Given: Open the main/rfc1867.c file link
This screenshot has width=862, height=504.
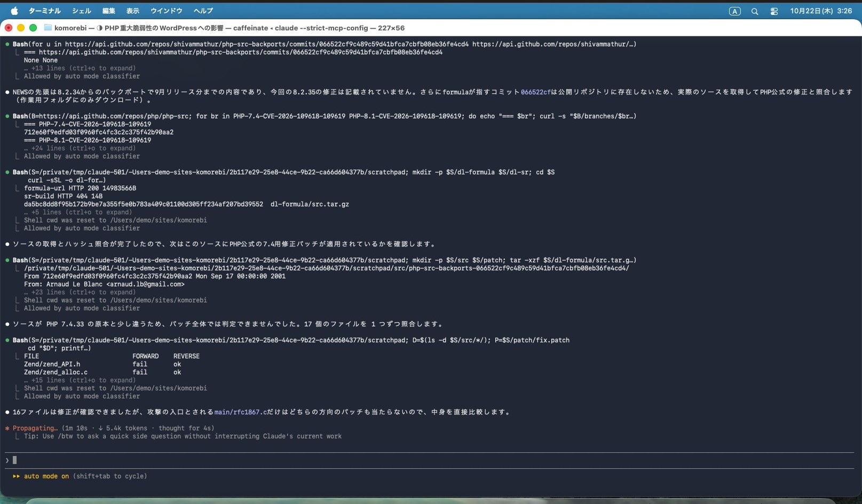Looking at the screenshot, I should (241, 412).
